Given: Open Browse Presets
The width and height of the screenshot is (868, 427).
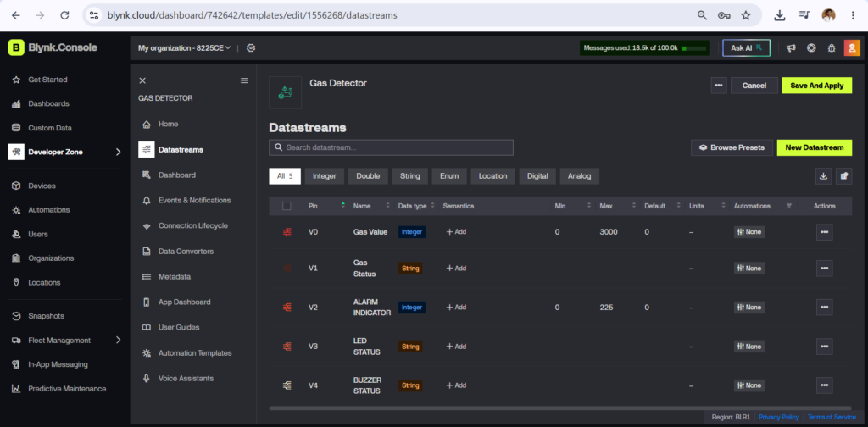Looking at the screenshot, I should (x=732, y=147).
